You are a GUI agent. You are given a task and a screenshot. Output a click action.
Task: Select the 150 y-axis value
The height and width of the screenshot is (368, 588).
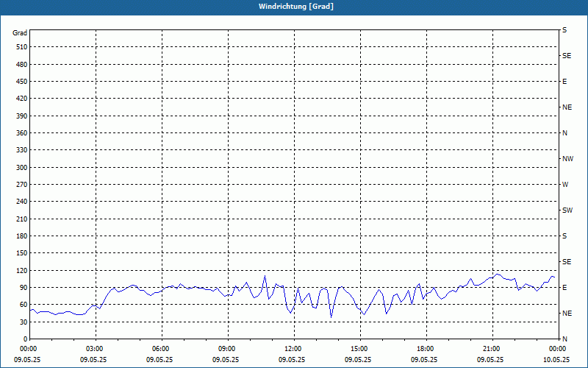pyautogui.click(x=22, y=253)
